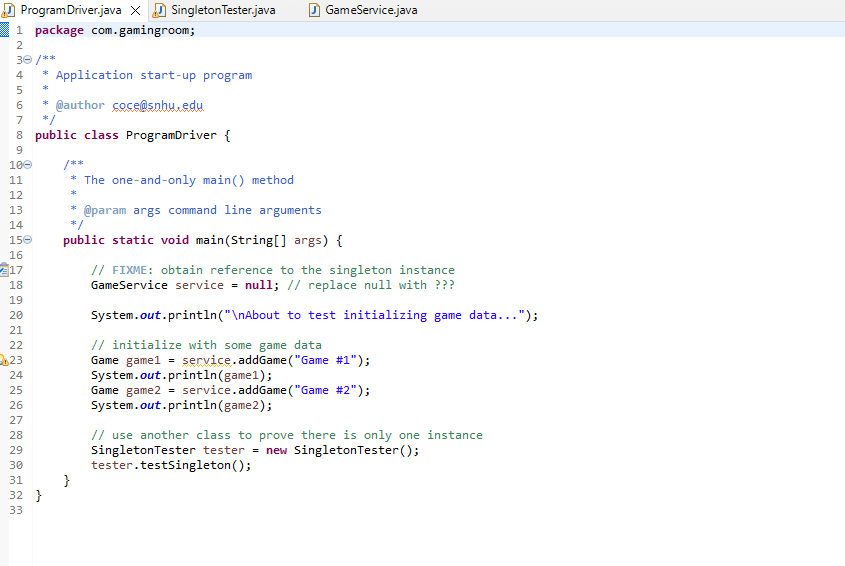Collapse the main method body at line 15
The width and height of the screenshot is (845, 566).
27,239
